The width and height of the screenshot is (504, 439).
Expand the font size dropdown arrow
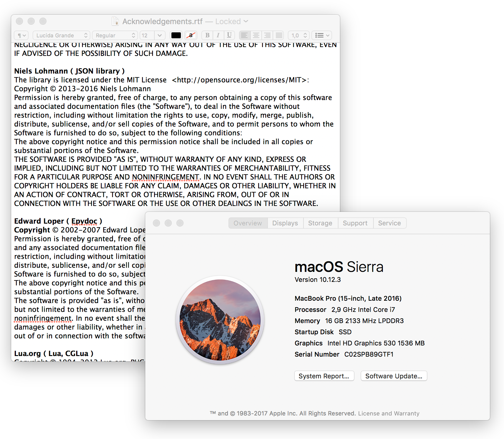[x=160, y=35]
